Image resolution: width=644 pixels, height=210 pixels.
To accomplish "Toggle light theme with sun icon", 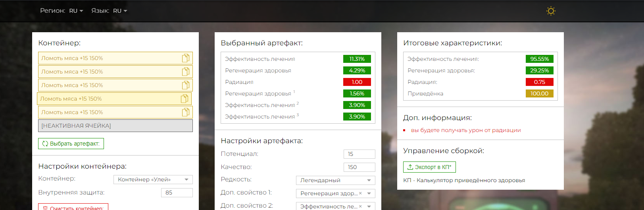I will [550, 11].
